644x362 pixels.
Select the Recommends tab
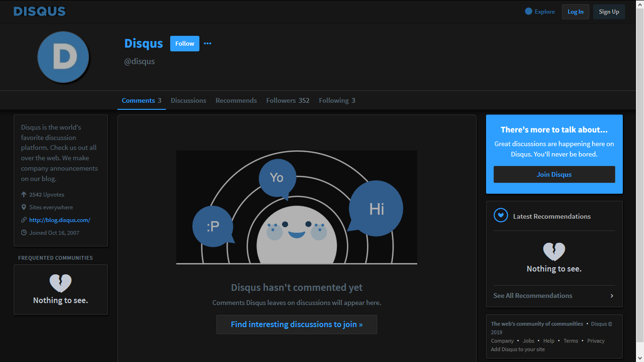[236, 100]
